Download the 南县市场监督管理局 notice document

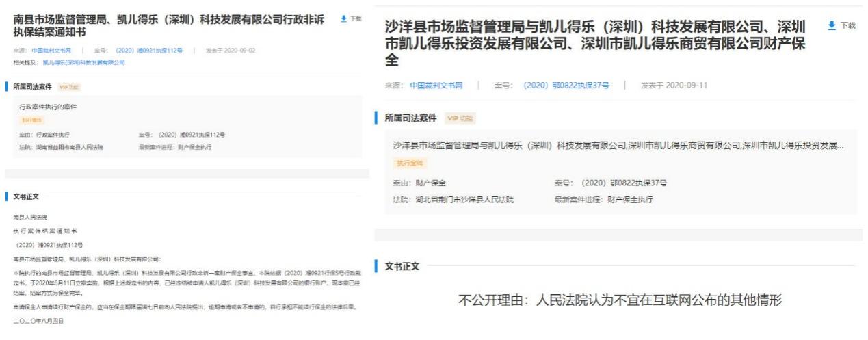pos(350,18)
